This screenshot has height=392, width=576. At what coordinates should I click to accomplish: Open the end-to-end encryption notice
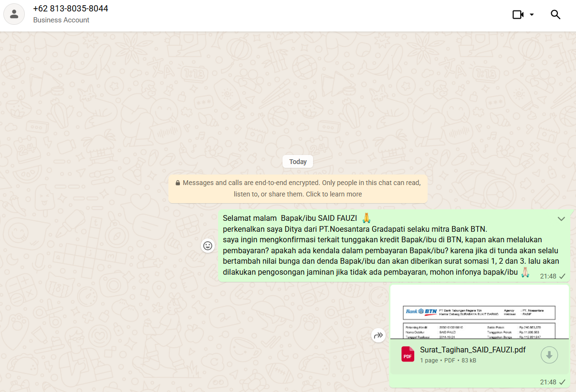pyautogui.click(x=298, y=188)
